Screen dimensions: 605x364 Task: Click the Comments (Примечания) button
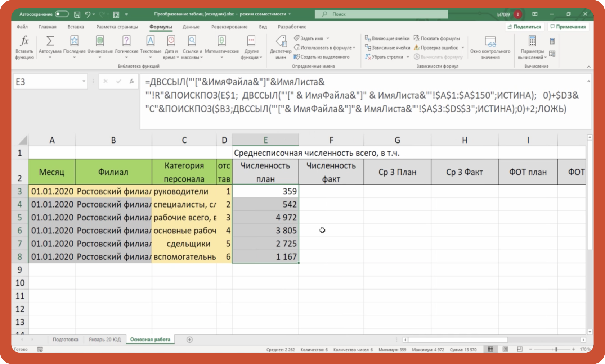(x=568, y=27)
